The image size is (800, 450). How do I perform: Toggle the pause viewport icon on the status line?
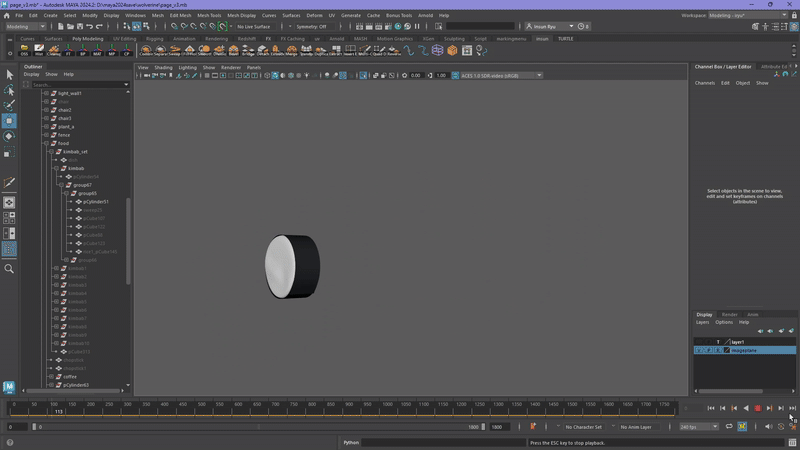tap(417, 27)
